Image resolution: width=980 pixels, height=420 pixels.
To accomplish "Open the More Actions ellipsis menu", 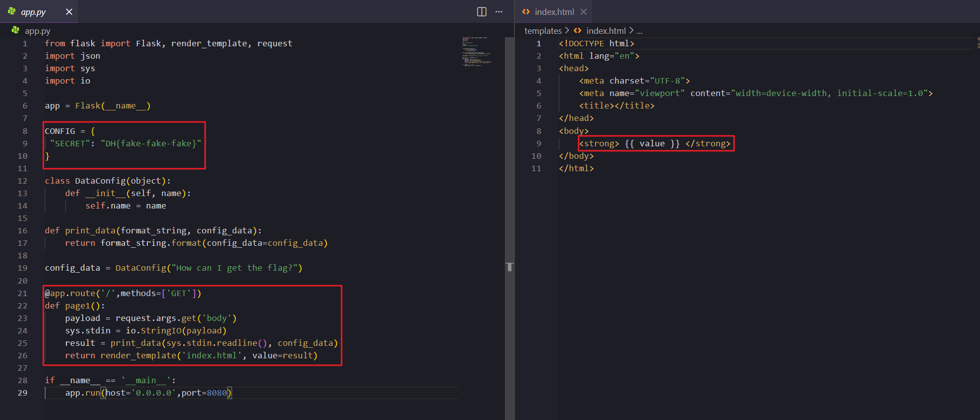I will tap(498, 11).
